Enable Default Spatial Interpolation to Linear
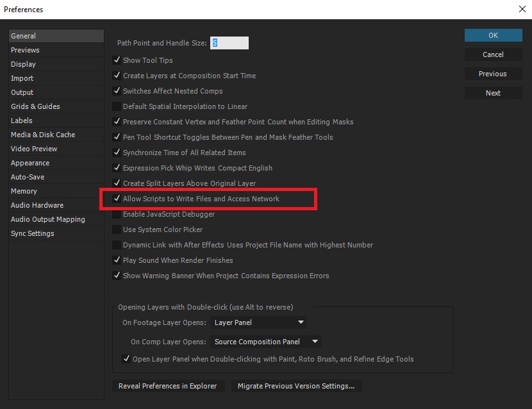Viewport: 532px width, 409px height. coord(117,106)
